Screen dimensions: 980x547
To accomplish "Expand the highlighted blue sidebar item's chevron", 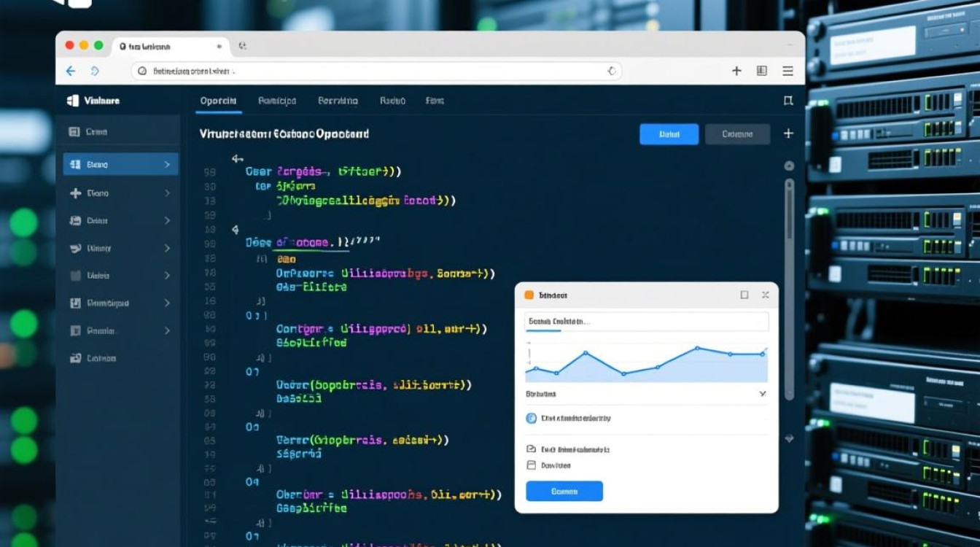I will [x=167, y=165].
